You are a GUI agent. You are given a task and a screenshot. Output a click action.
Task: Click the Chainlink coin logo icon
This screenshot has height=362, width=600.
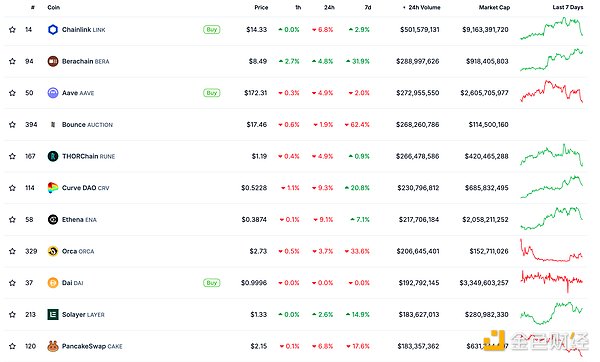click(x=53, y=29)
